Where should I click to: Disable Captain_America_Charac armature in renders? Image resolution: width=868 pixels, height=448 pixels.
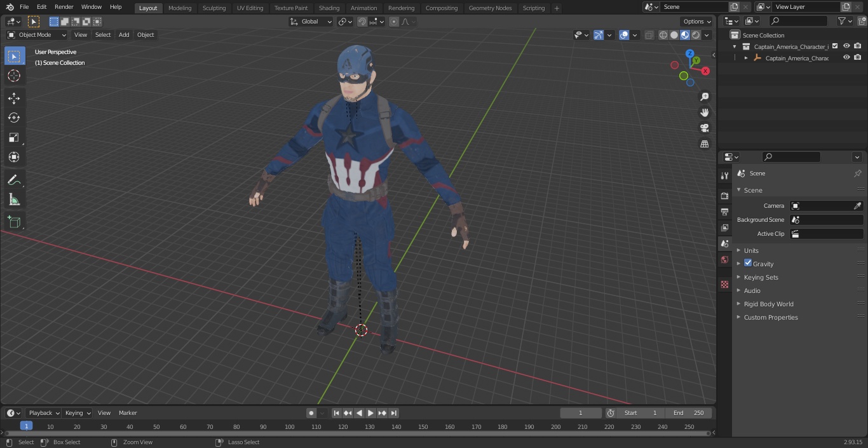pyautogui.click(x=858, y=57)
